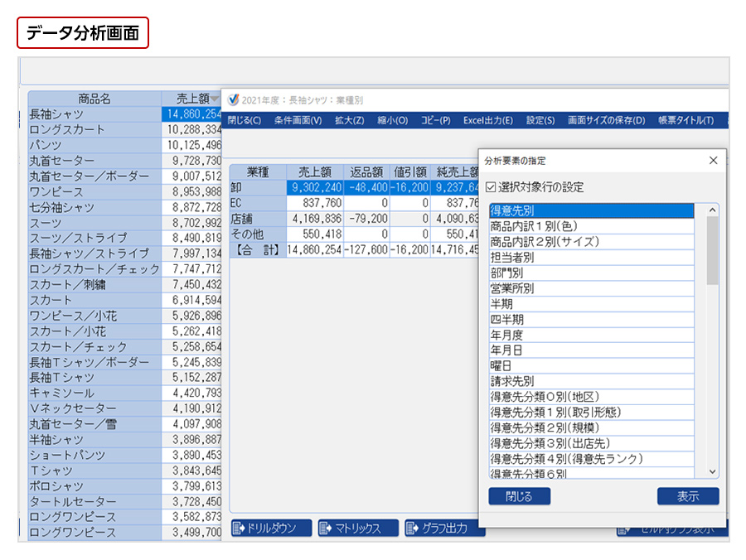This screenshot has height=560, width=746.
Task: Select 得意先分類0別(地区) in the list
Action: coord(592,397)
